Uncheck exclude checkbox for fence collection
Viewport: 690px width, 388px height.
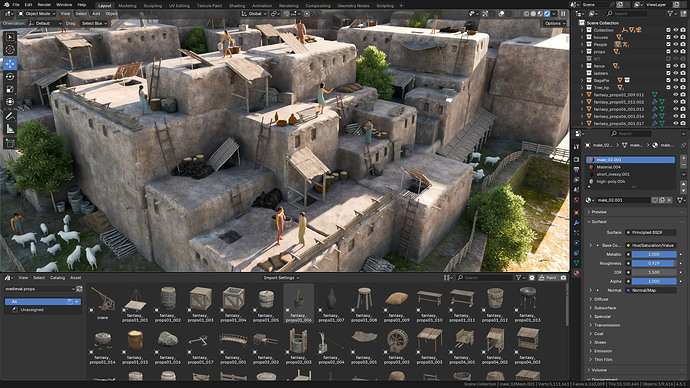[x=668, y=66]
